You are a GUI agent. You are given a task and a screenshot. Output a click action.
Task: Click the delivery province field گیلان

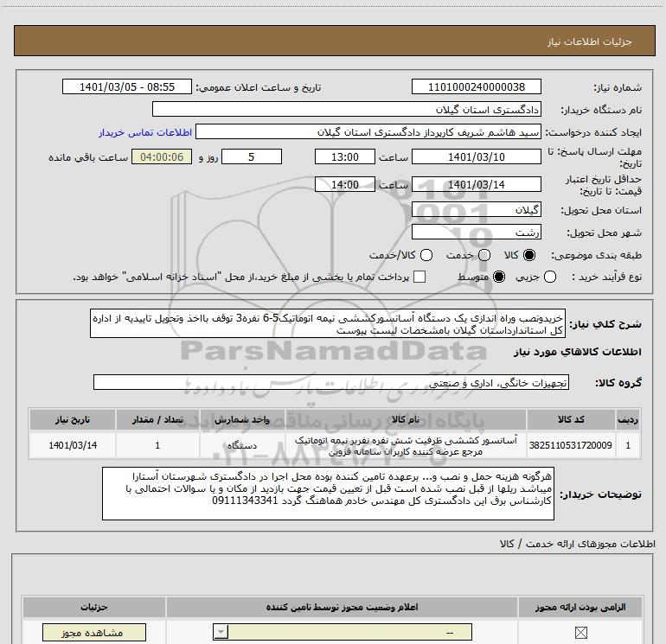[476, 209]
